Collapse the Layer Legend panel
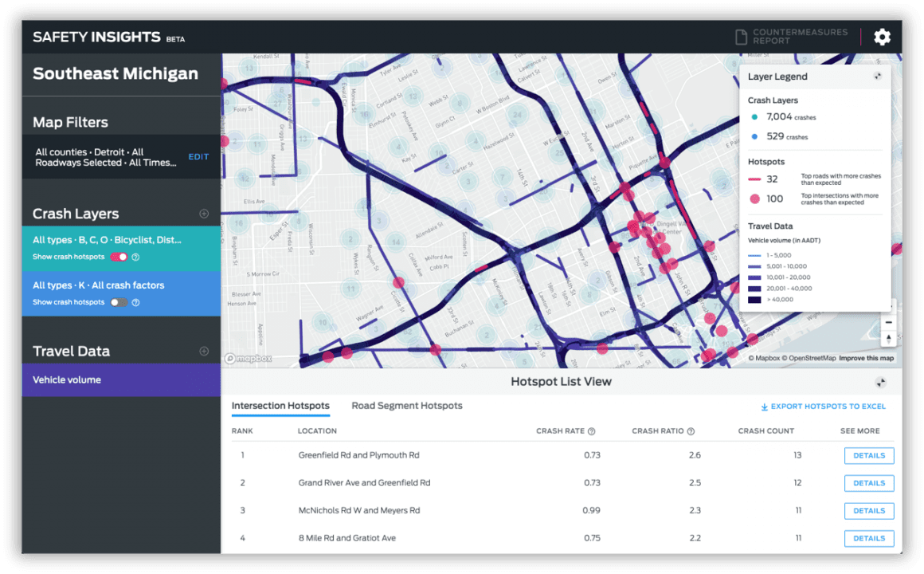The image size is (924, 574). (x=877, y=77)
